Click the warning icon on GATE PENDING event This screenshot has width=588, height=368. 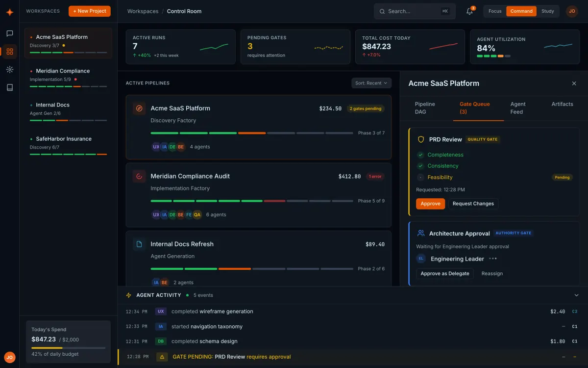(163, 357)
